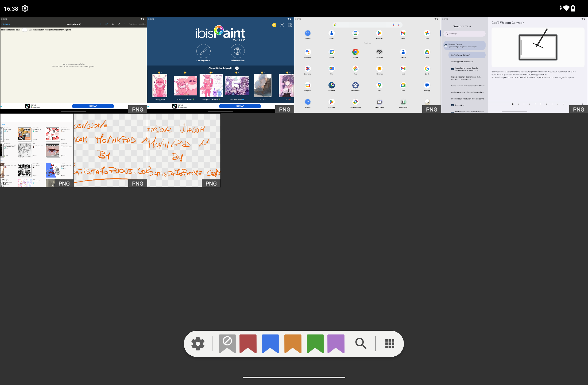
Task: Open the 'La mia galleria' screenshot thumbnail
Action: [73, 65]
